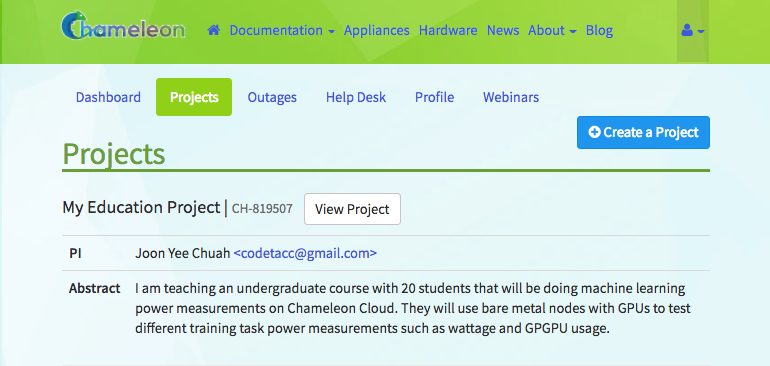Viewport: 770px width, 366px height.
Task: Select the My Education Project title
Action: coord(141,208)
